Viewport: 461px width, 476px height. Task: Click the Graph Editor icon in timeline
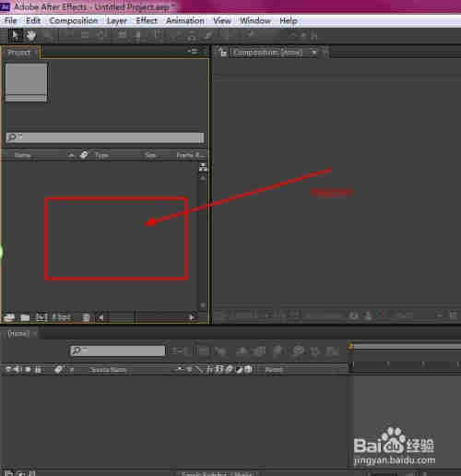click(333, 351)
